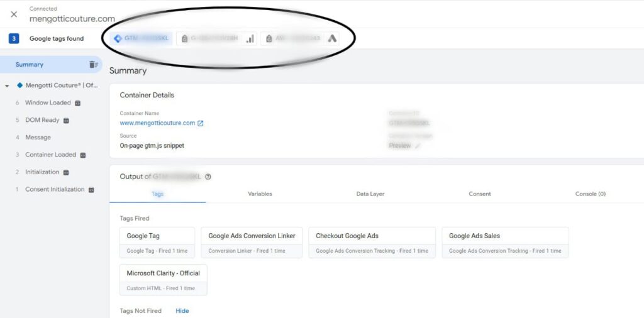Click the help icon beside Output of

[208, 177]
